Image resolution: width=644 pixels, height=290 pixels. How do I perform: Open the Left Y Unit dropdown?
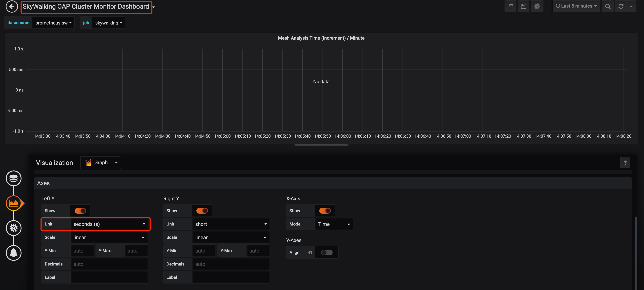click(x=109, y=224)
